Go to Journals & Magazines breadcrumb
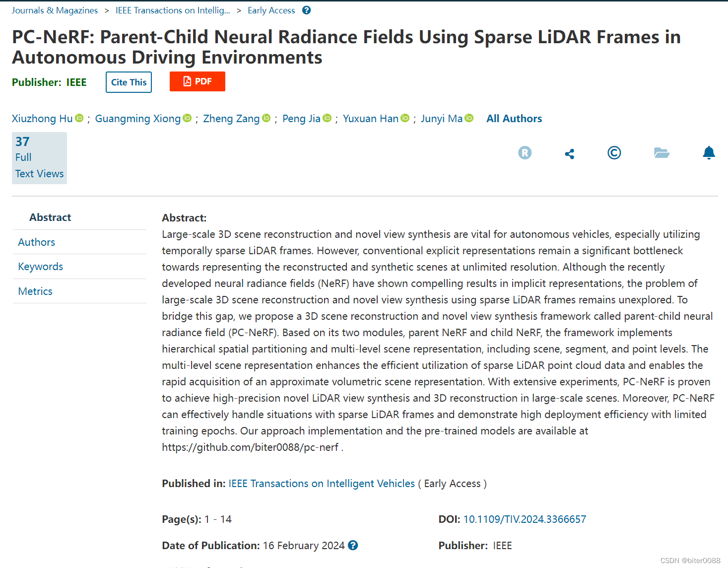Screen dimensions: 728x568 click(55, 9)
